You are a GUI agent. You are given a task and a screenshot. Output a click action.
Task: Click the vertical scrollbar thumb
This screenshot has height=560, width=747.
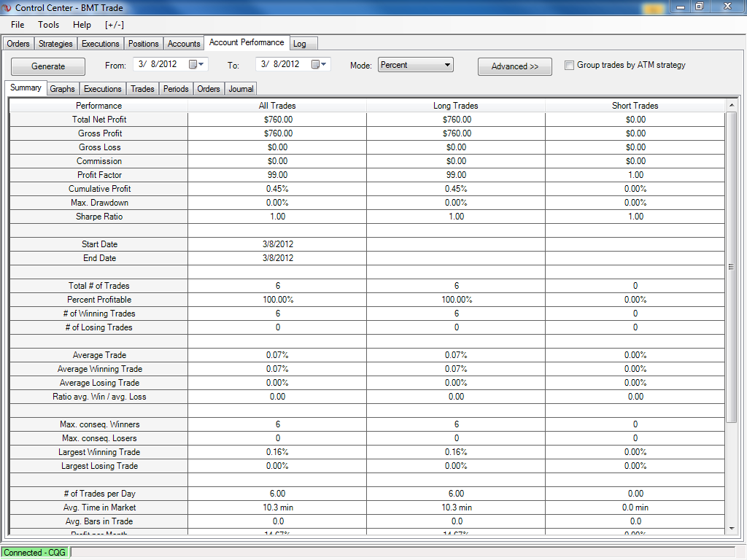click(x=731, y=267)
